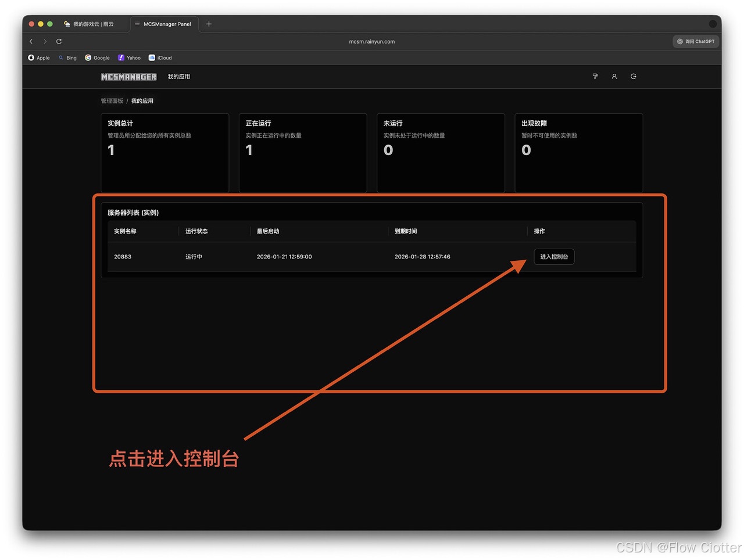Image resolution: width=744 pixels, height=560 pixels.
Task: Click 管理面板 breadcrumb link
Action: [x=112, y=101]
